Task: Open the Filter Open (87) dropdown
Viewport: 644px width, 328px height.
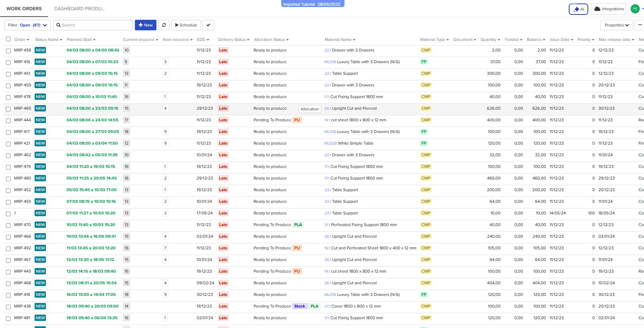Action: 27,25
